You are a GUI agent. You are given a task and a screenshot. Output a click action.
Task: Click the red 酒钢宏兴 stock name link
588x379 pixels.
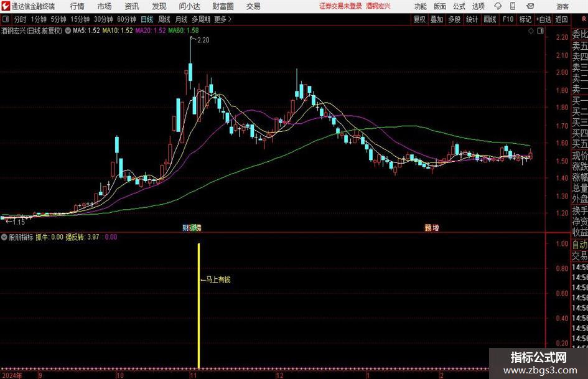[378, 6]
